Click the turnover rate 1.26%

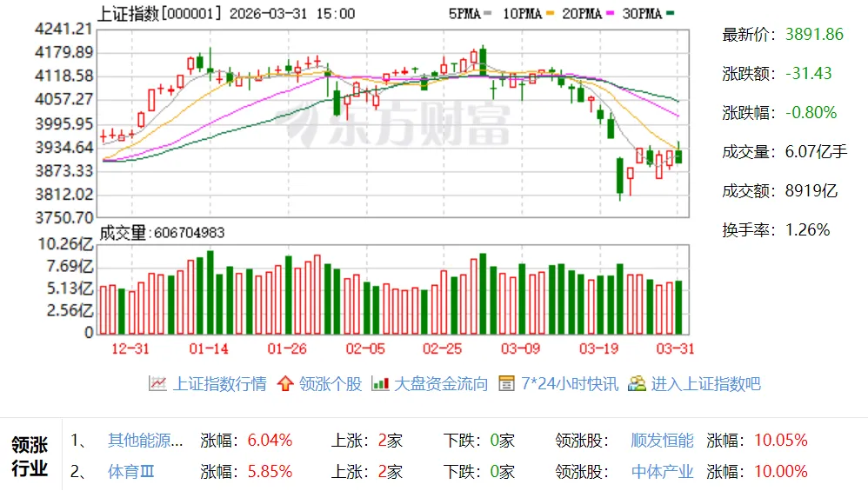[808, 230]
